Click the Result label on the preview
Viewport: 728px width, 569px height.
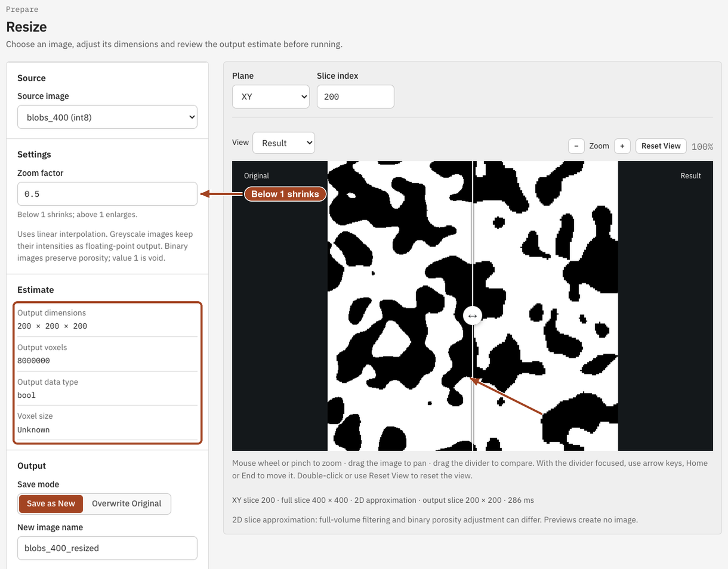[x=690, y=176]
